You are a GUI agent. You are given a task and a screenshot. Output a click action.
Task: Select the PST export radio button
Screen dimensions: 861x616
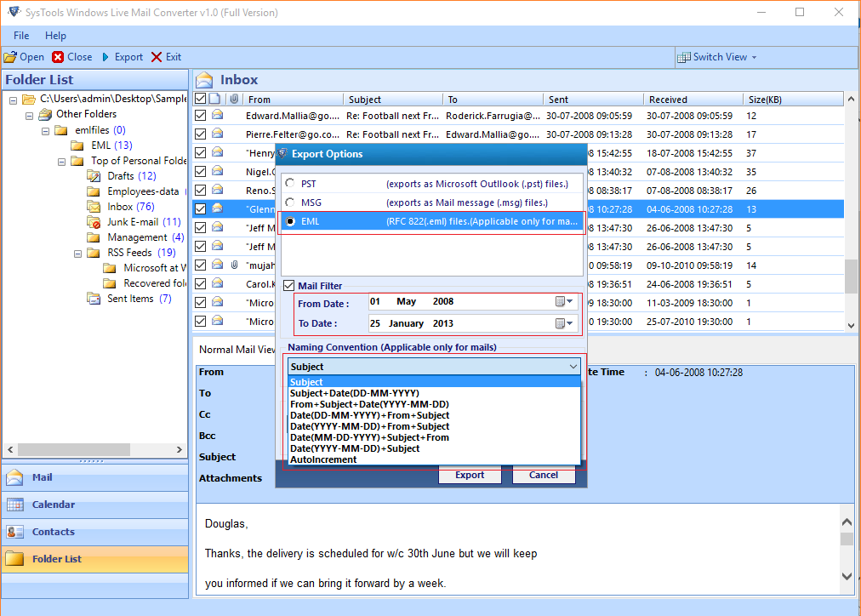point(290,184)
